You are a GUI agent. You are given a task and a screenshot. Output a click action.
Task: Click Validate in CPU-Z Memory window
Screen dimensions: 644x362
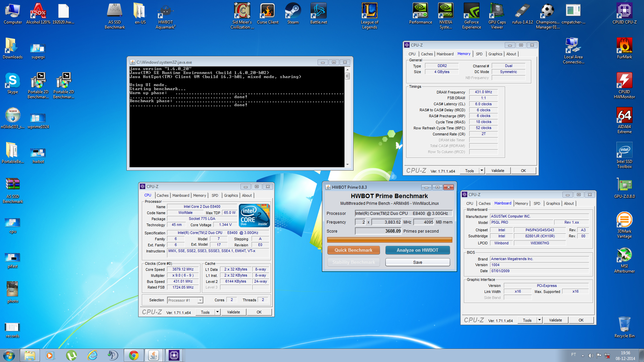pos(498,171)
